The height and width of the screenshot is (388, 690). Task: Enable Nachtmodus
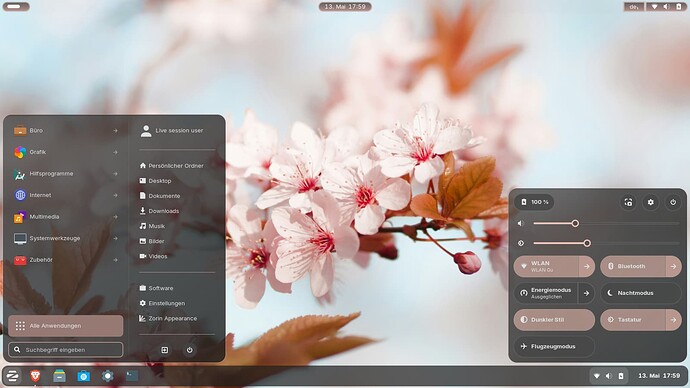tap(641, 293)
